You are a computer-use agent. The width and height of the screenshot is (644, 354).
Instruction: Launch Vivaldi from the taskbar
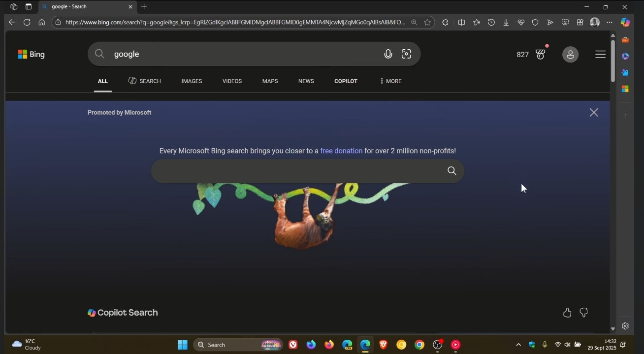pyautogui.click(x=293, y=345)
